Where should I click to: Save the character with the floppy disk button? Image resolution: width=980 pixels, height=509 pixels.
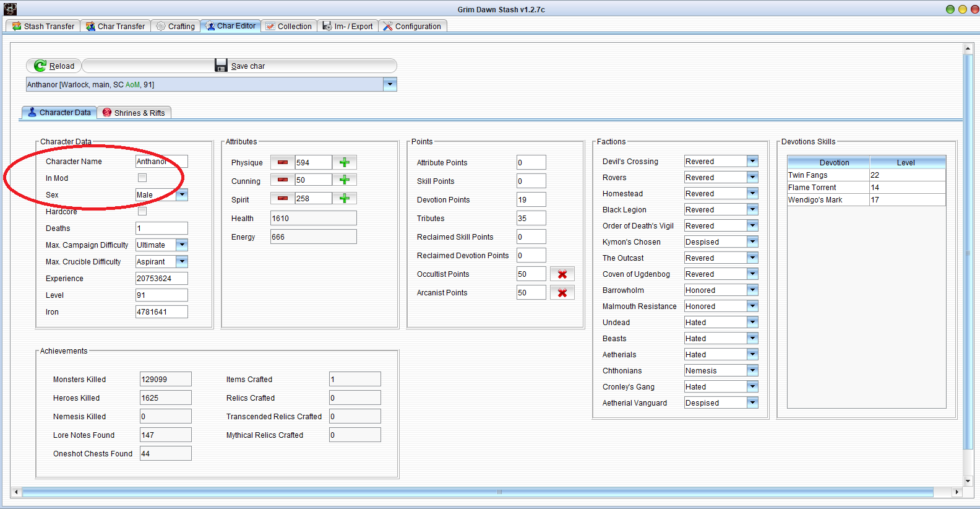(240, 66)
